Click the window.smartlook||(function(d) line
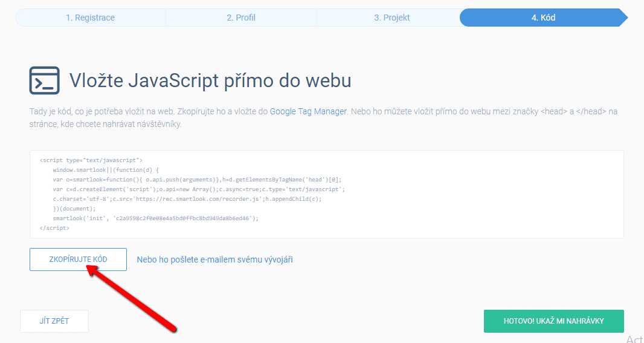Image resolution: width=644 pixels, height=343 pixels. coord(106,170)
